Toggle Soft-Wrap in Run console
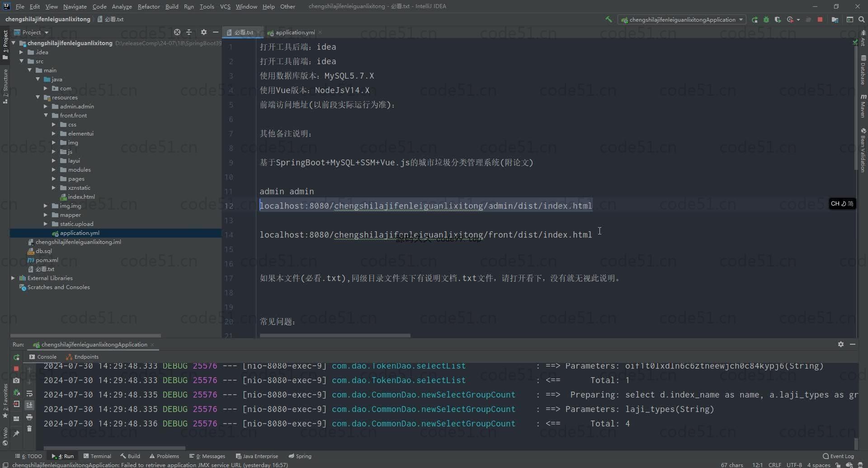This screenshot has height=468, width=868. coord(29,393)
